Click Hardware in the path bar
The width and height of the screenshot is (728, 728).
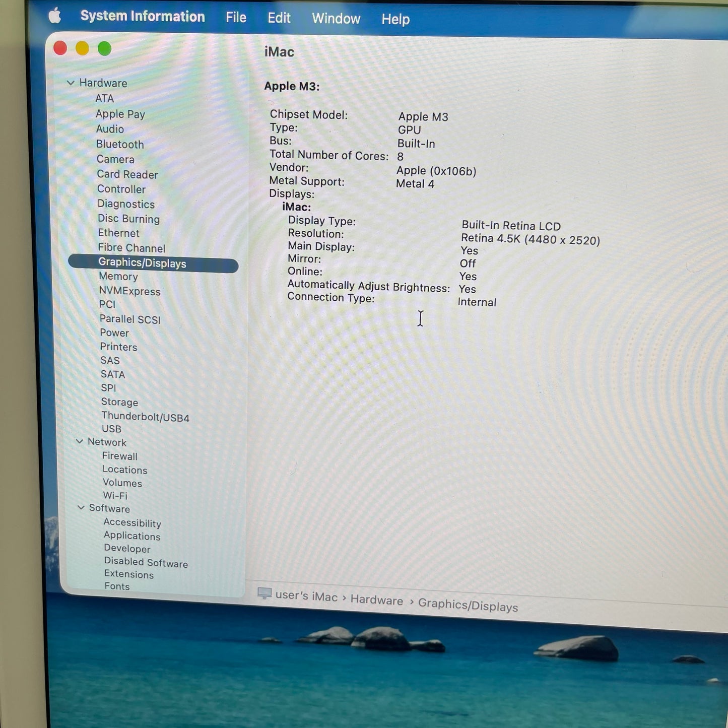tap(377, 600)
